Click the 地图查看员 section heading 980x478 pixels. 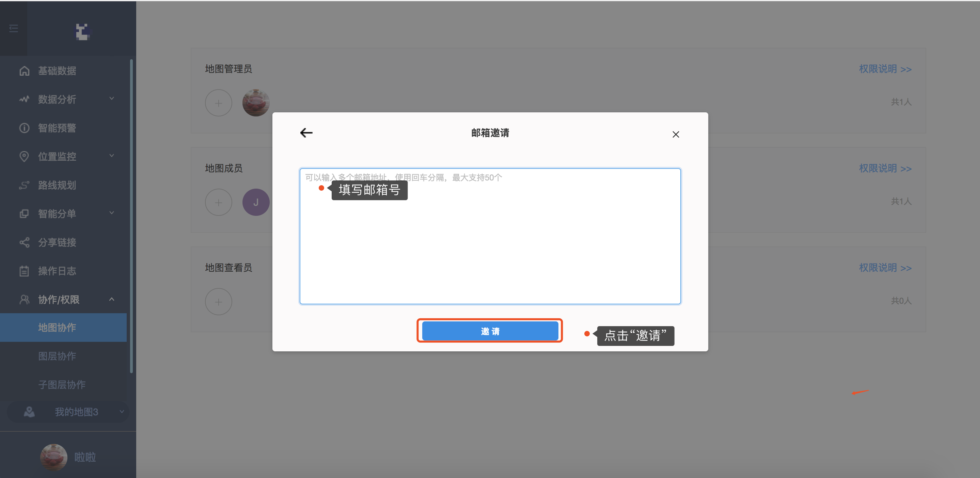pos(228,267)
